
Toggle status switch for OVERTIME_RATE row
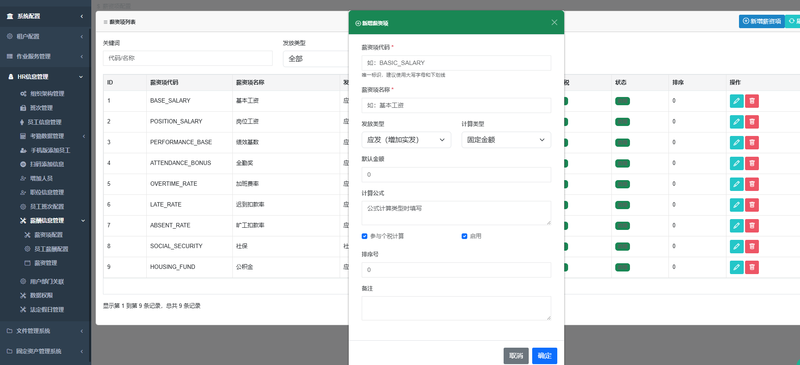point(622,184)
